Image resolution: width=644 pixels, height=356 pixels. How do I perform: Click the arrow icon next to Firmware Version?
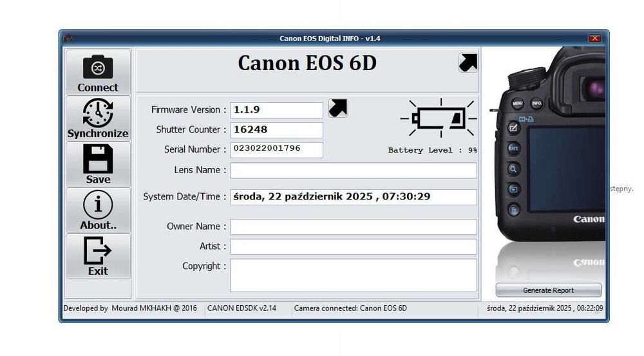point(338,108)
